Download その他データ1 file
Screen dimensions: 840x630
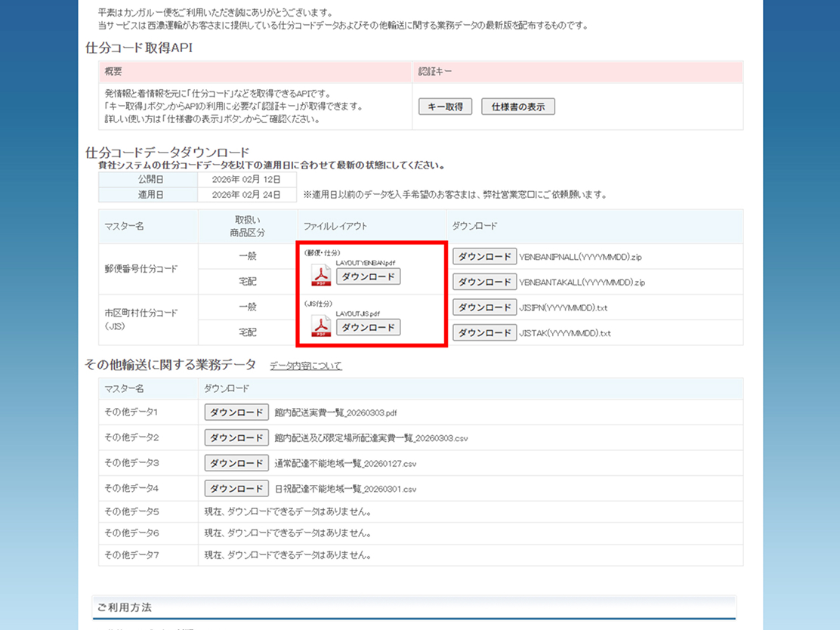tap(236, 412)
